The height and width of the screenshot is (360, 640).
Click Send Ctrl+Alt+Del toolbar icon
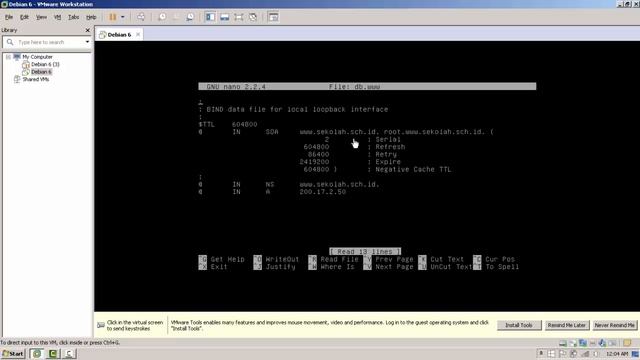[x=141, y=17]
